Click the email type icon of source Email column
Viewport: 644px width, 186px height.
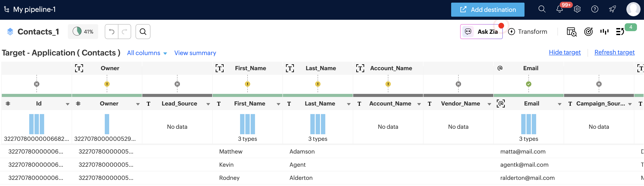(x=501, y=103)
